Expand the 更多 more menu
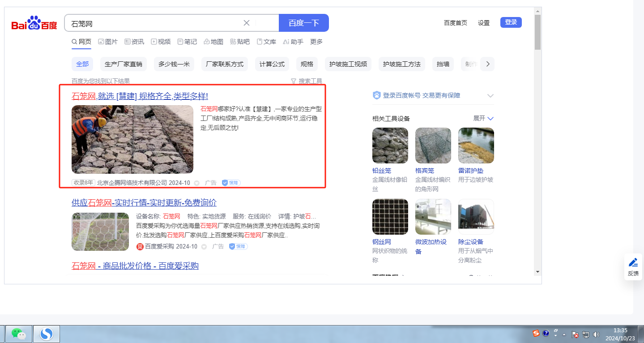Image resolution: width=644 pixels, height=343 pixels. pos(316,42)
